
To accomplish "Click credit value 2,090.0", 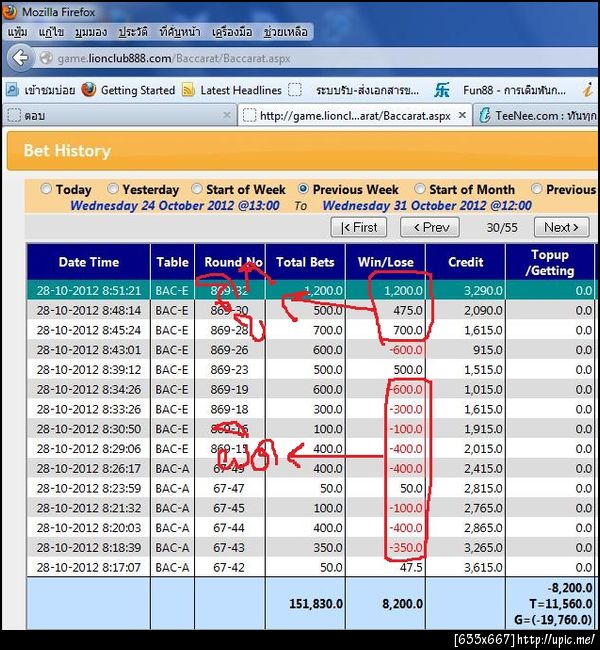I will point(483,310).
